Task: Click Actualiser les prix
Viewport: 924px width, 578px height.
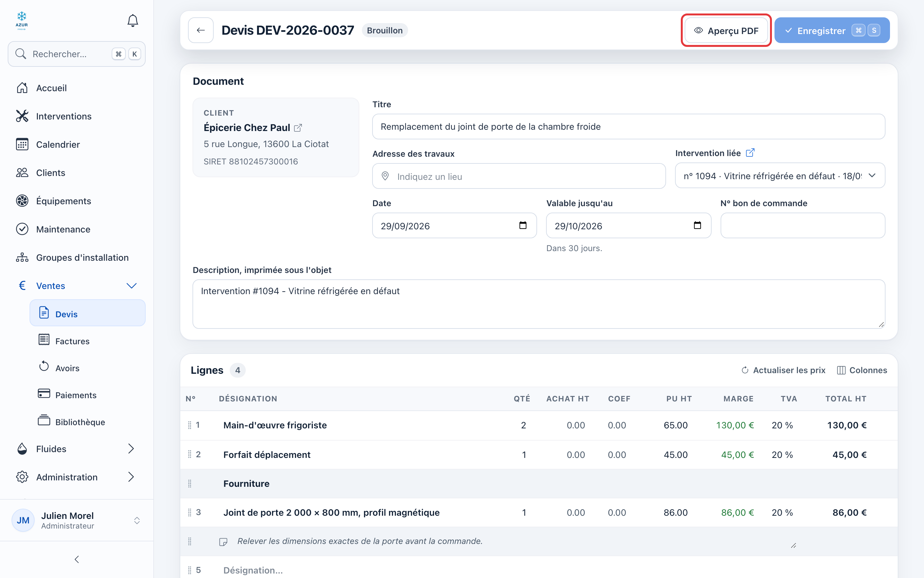Action: click(x=783, y=370)
